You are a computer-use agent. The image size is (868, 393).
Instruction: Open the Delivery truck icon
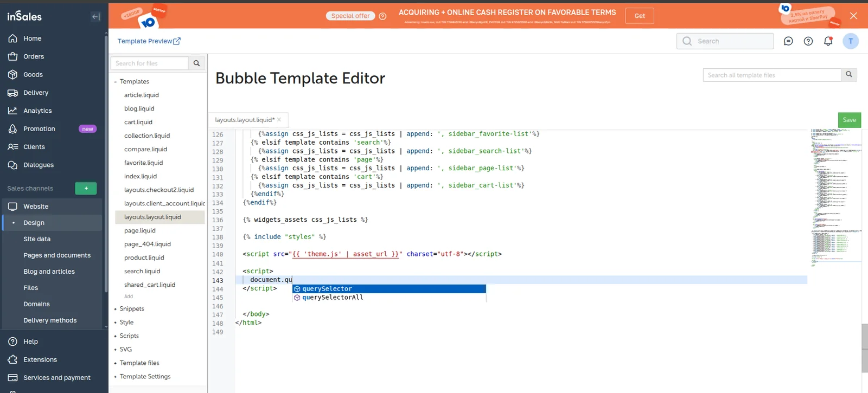(13, 93)
